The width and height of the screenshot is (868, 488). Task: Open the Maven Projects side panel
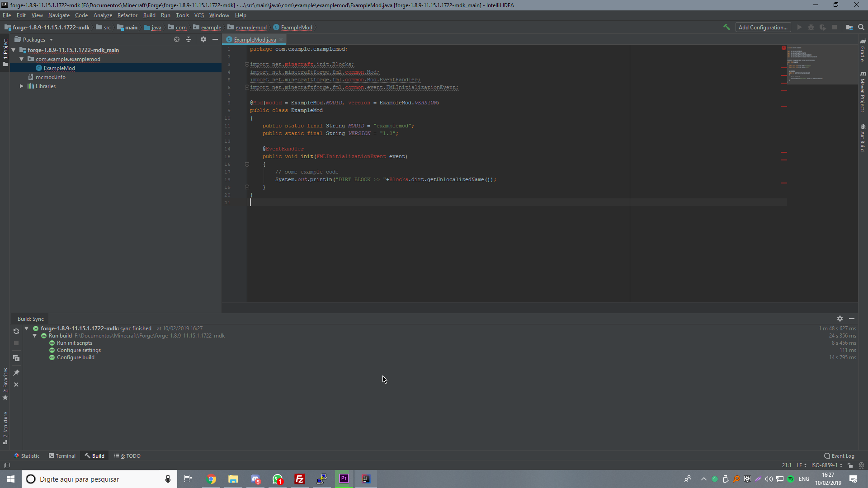[x=863, y=92]
